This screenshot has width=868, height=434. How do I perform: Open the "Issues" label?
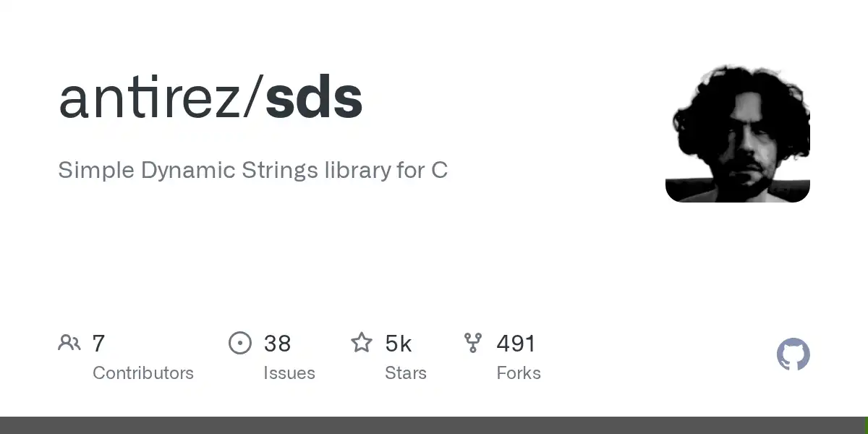pyautogui.click(x=289, y=373)
